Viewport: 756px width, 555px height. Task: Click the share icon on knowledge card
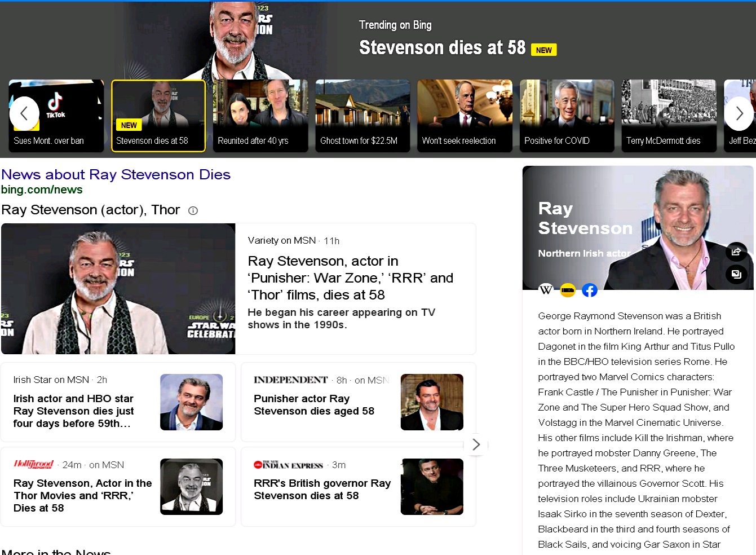point(736,252)
